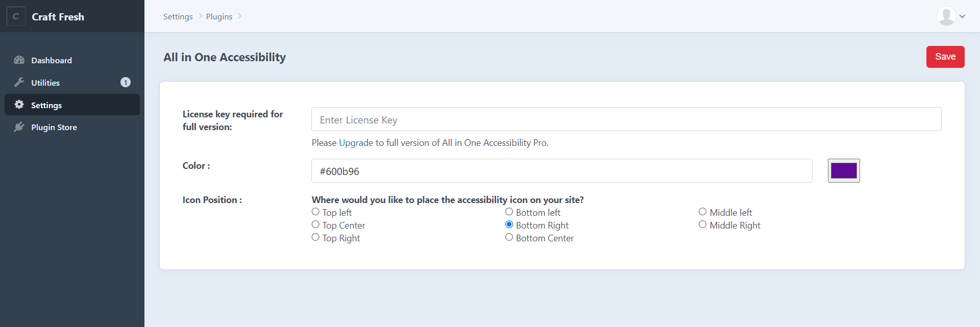This screenshot has height=327, width=980.
Task: Click the Plugins breadcrumb link
Action: point(219,16)
